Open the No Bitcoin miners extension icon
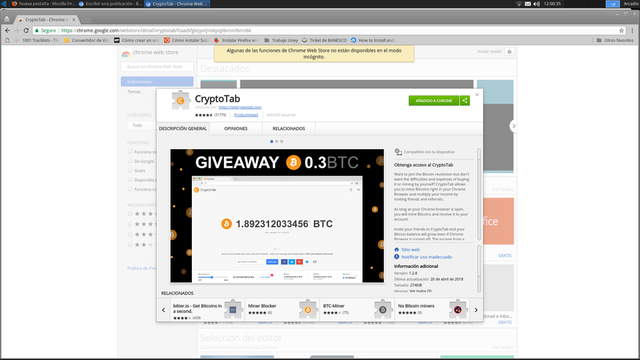 point(458,309)
